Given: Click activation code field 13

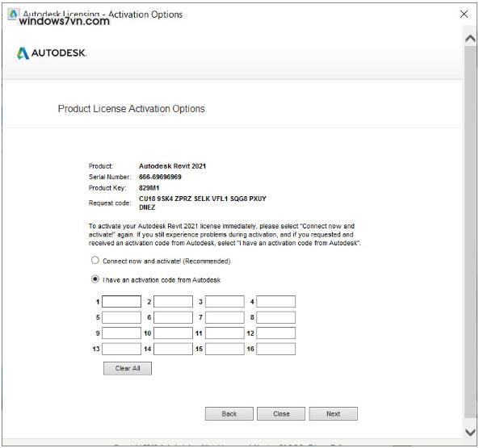Looking at the screenshot, I should (x=121, y=349).
